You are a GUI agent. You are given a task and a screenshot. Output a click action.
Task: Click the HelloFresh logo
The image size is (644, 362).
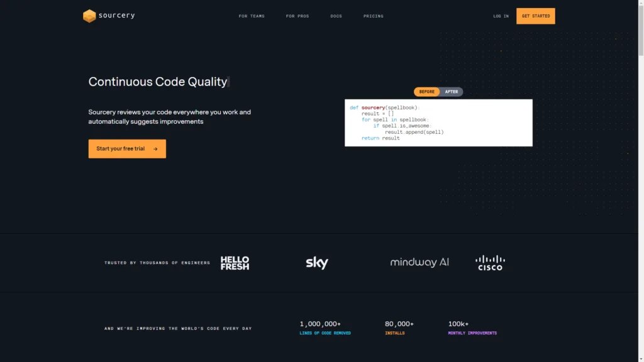click(235, 263)
